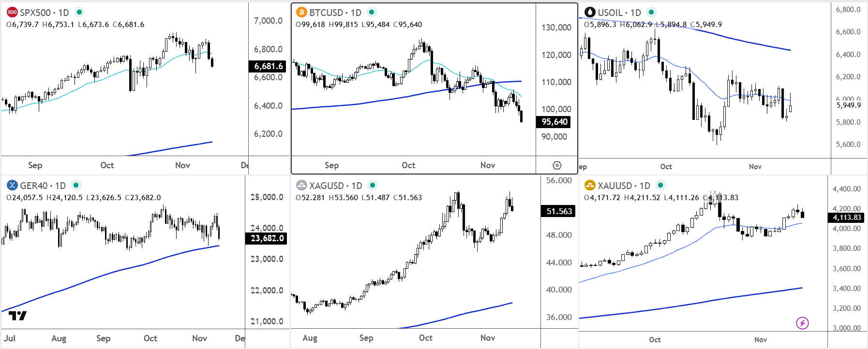Click the TradingView logo

pos(17,317)
